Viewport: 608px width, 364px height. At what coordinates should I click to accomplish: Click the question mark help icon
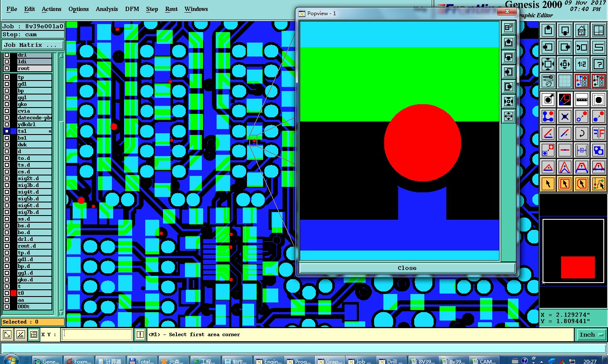tap(599, 64)
